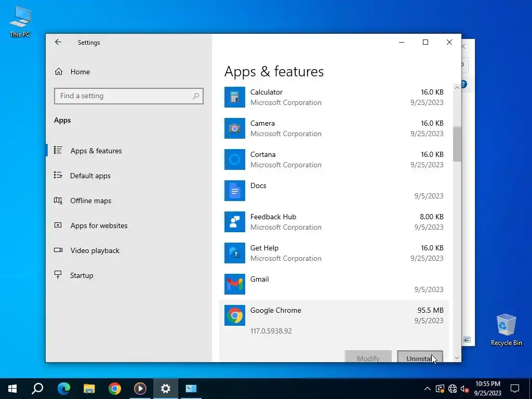The height and width of the screenshot is (399, 532).
Task: Click the apps list scrollbar thumb
Action: pos(457,144)
